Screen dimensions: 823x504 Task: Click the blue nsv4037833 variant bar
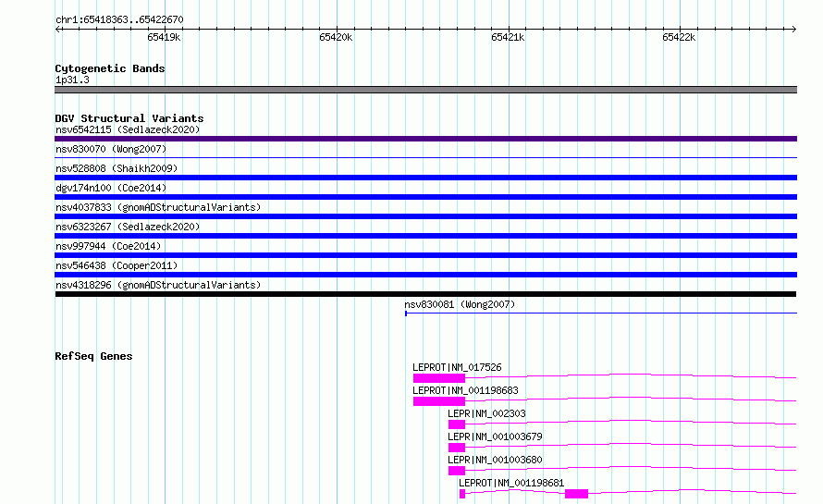click(x=425, y=216)
